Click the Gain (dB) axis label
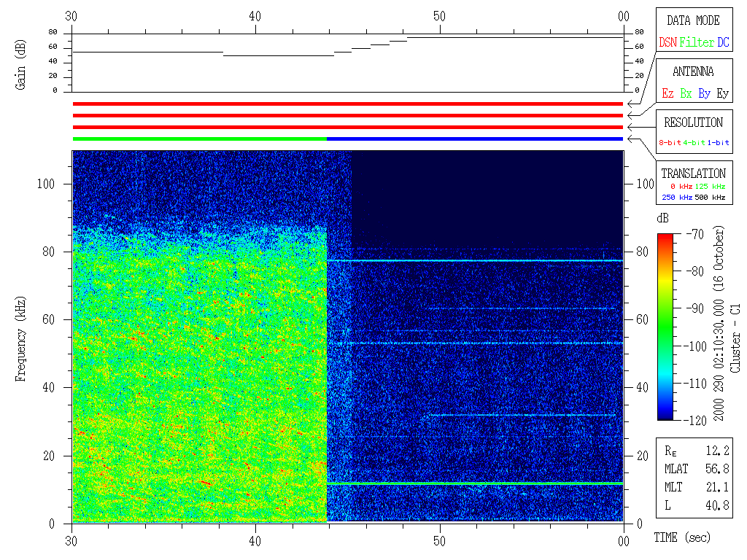 coord(20,63)
